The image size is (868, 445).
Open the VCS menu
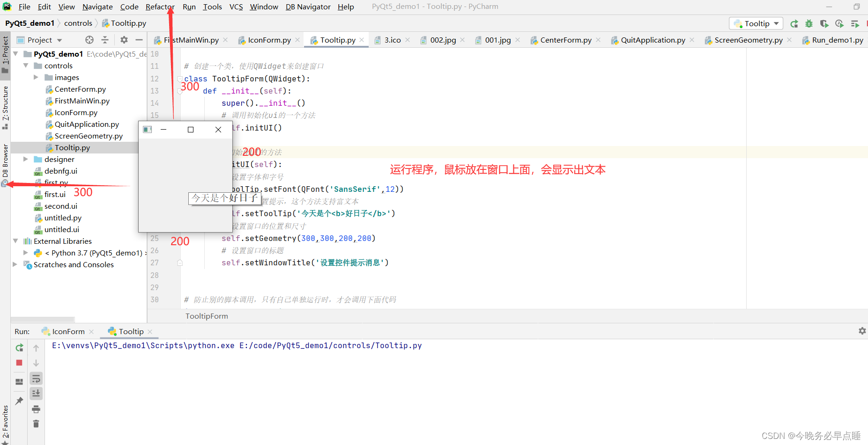click(x=236, y=7)
